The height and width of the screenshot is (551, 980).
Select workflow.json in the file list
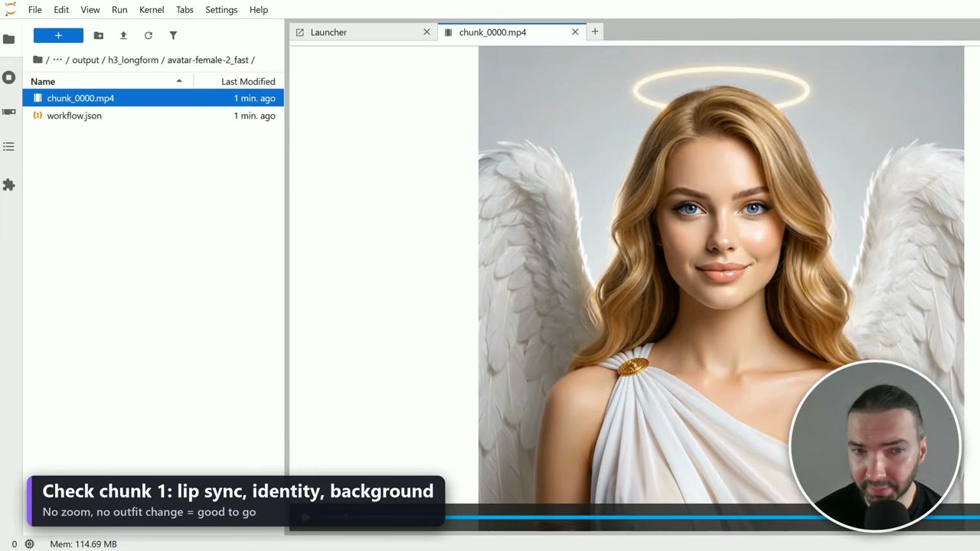pos(153,116)
